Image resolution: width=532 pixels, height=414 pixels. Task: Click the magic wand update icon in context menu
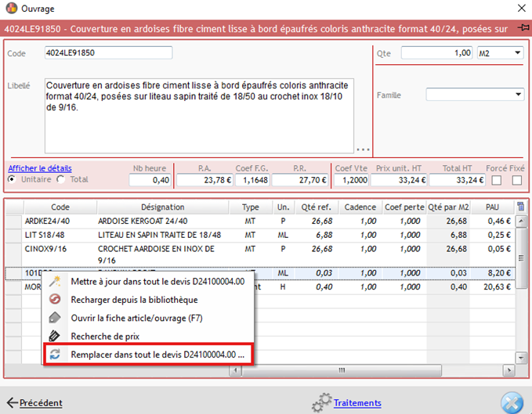(x=55, y=281)
